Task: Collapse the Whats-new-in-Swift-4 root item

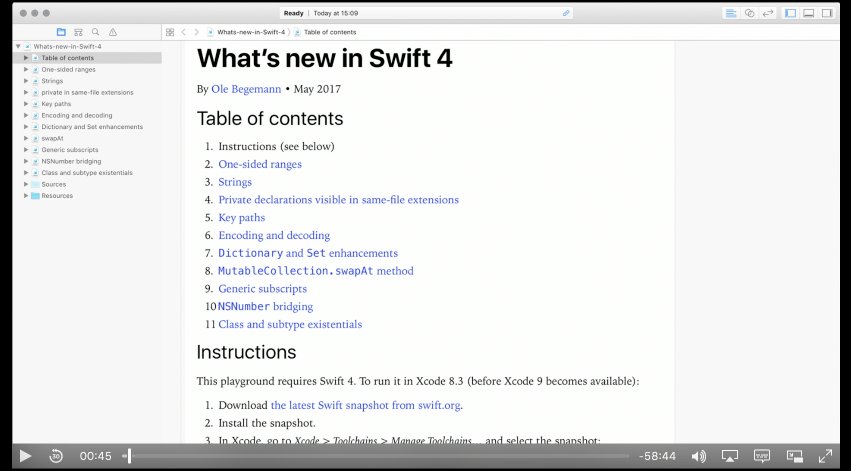Action: [18, 47]
